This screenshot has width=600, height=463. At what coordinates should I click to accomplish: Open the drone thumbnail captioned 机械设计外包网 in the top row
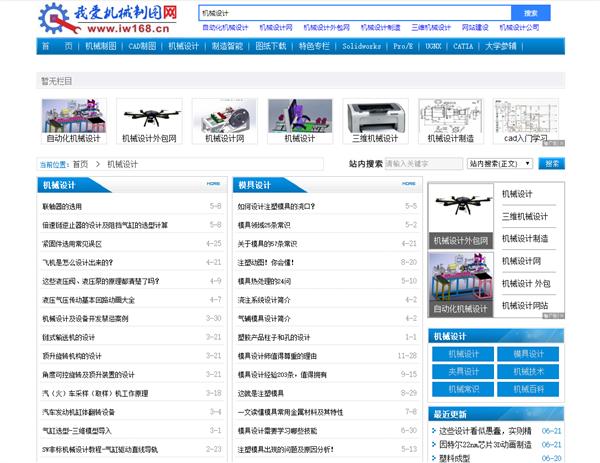tap(149, 121)
